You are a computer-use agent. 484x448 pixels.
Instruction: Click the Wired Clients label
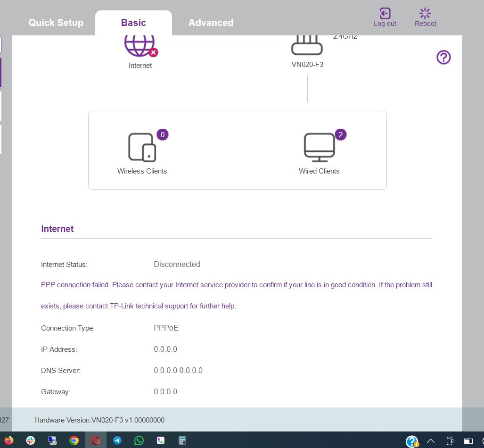319,171
